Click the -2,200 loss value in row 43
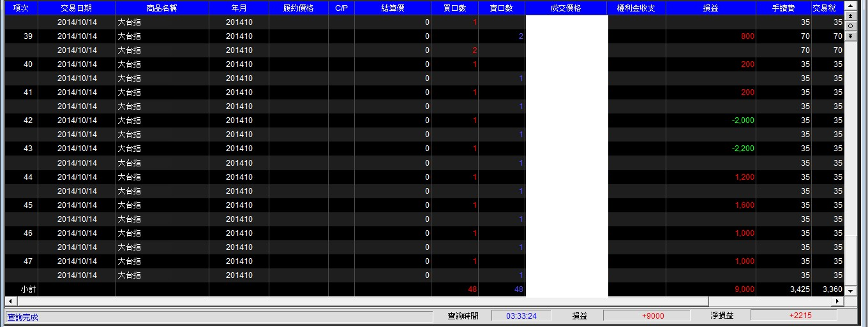Viewport: 868px width, 327px height. click(x=743, y=149)
